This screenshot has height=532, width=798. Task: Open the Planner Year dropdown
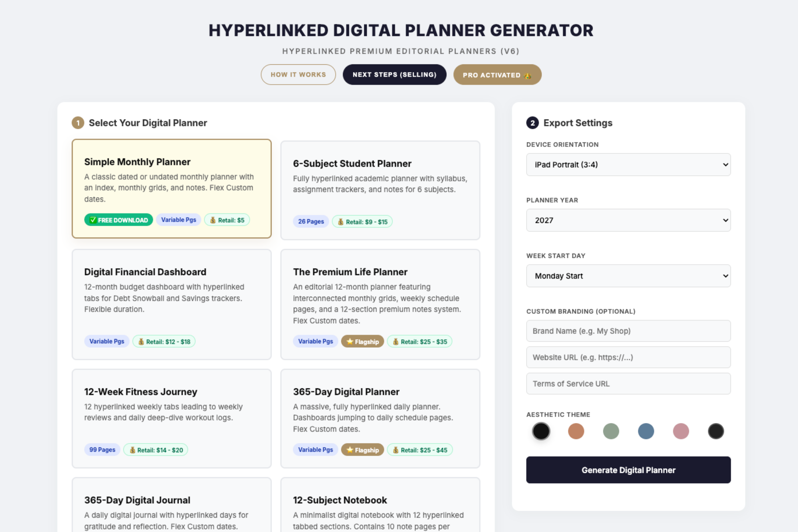click(628, 220)
